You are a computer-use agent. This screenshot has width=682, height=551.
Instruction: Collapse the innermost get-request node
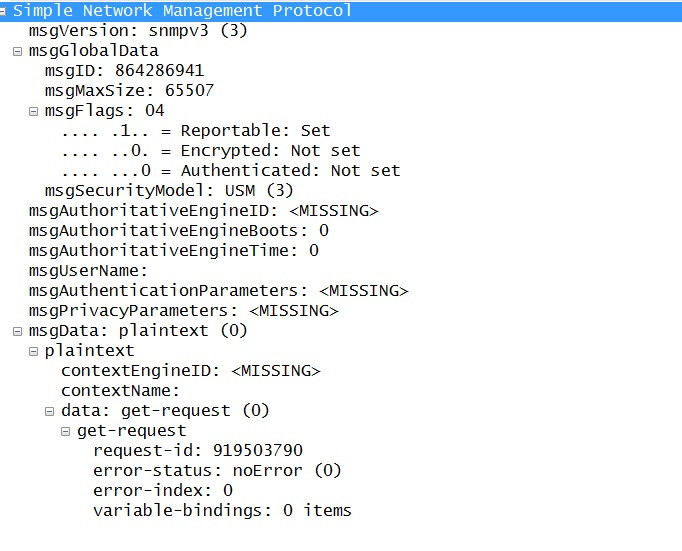coord(65,431)
